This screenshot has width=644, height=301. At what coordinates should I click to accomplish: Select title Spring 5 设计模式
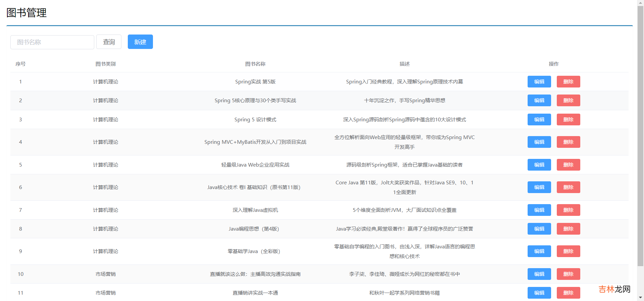tap(255, 120)
